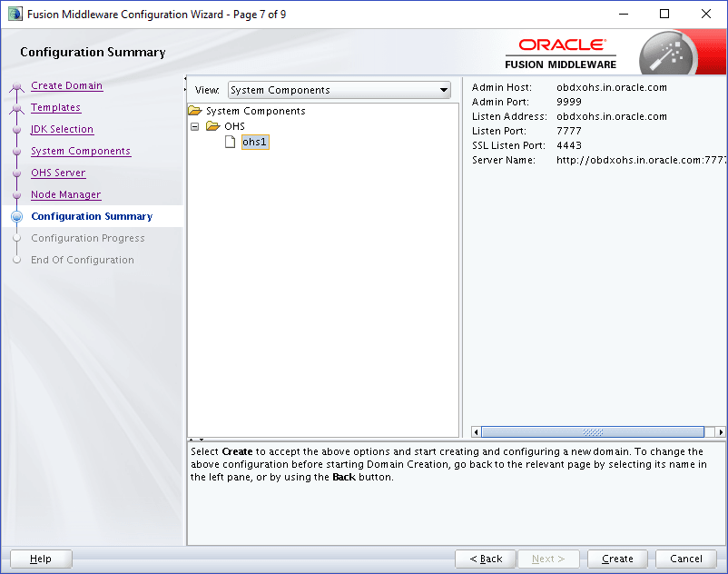Click the Help button
728x574 pixels.
(41, 559)
